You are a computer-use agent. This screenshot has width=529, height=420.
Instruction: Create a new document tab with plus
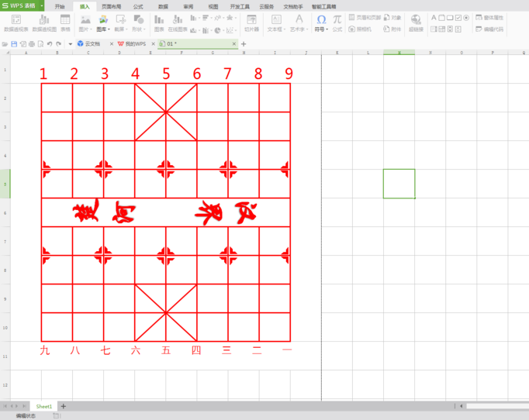coord(244,44)
